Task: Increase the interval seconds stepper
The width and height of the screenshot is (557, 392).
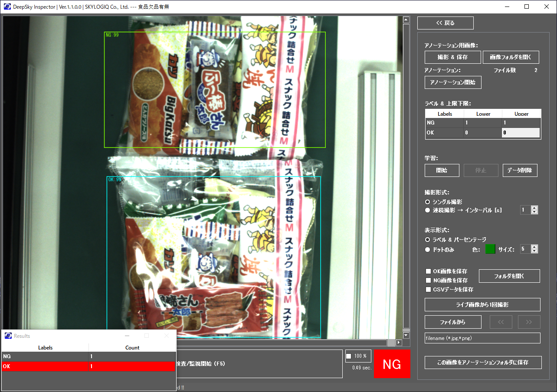Action: click(534, 208)
